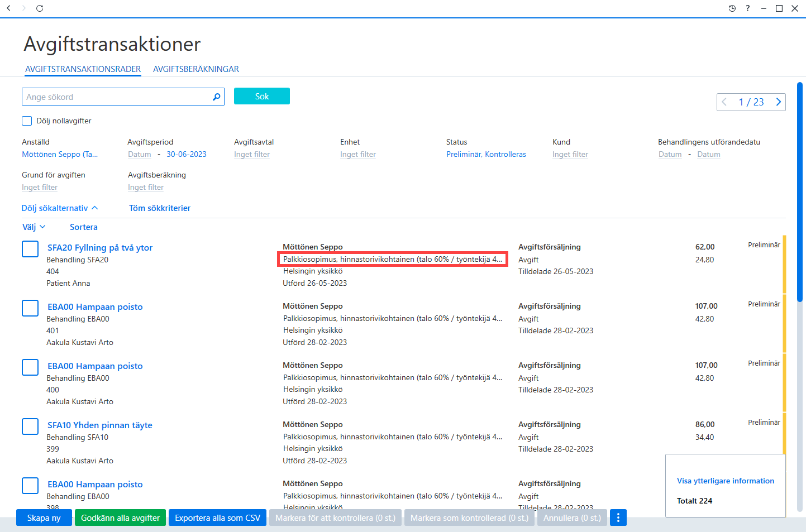Viewport: 806px width, 532px height.
Task: Open EBA00 Hampaan poisto link for 401
Action: click(x=95, y=306)
